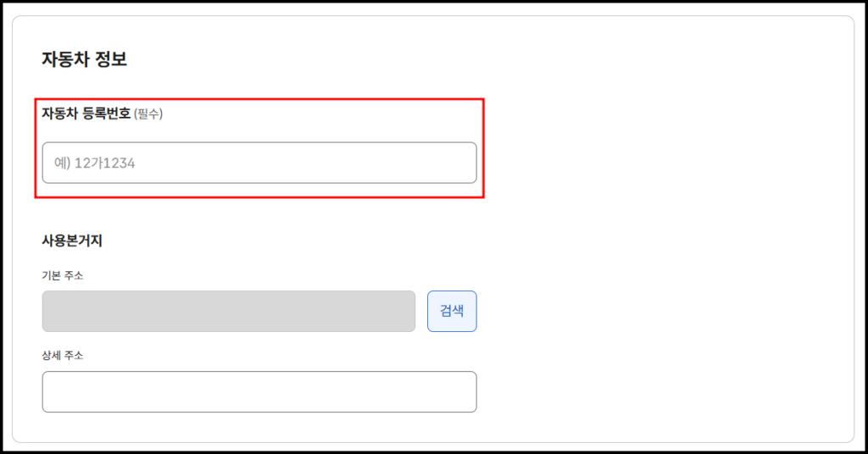Click the (필수) required marker
868x454 pixels.
coord(148,114)
